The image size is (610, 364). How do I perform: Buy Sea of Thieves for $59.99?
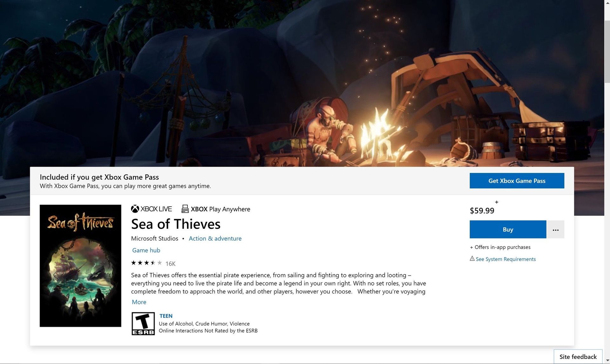508,229
